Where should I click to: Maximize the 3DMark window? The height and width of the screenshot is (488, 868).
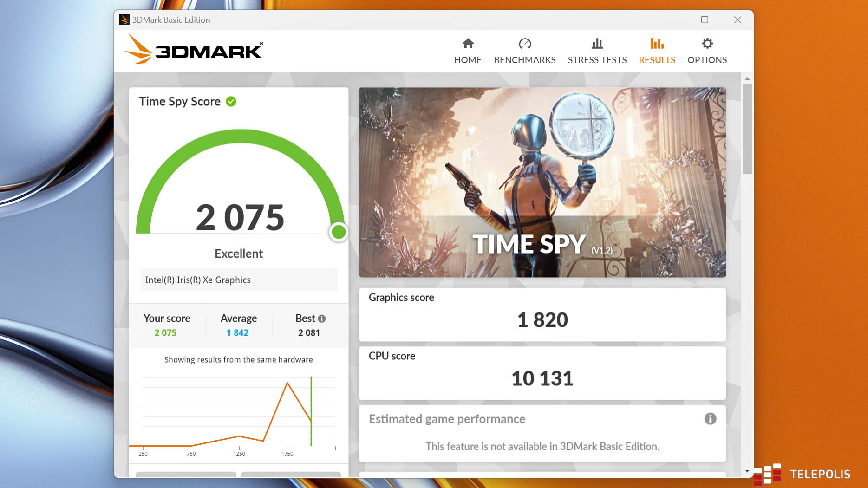pos(705,20)
